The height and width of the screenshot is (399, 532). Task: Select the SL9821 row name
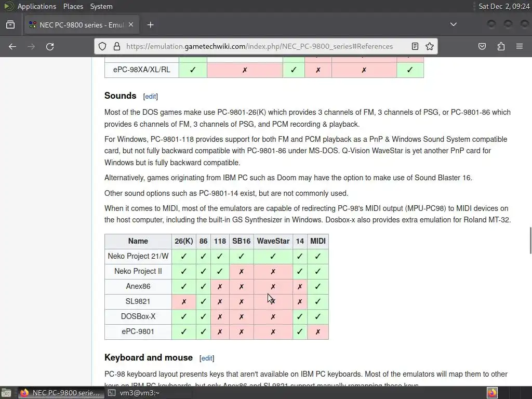138,302
